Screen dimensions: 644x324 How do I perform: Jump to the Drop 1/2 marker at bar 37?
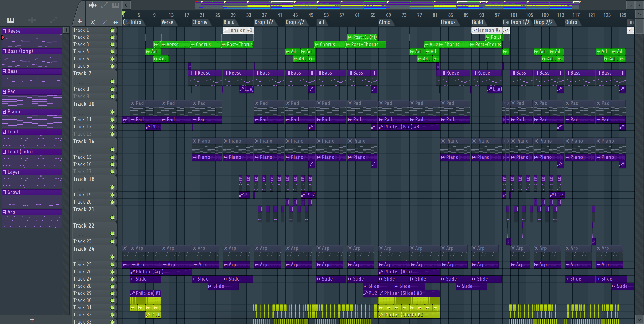click(263, 22)
